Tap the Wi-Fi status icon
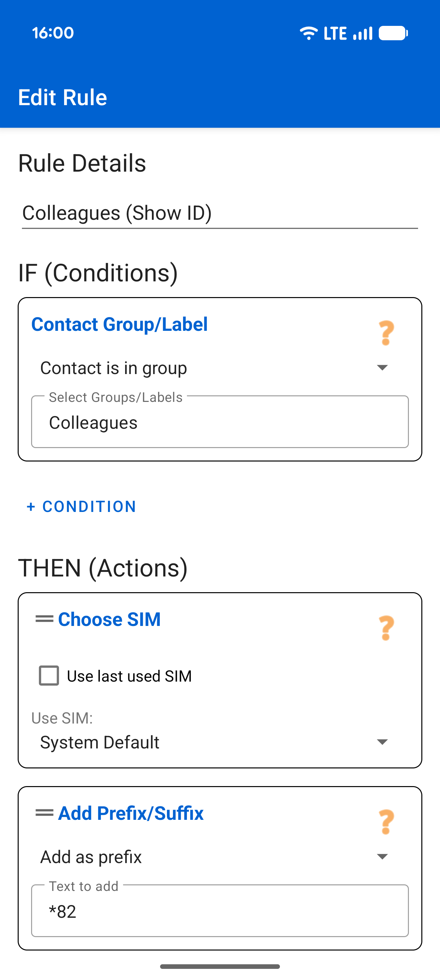The width and height of the screenshot is (440, 980). [308, 33]
